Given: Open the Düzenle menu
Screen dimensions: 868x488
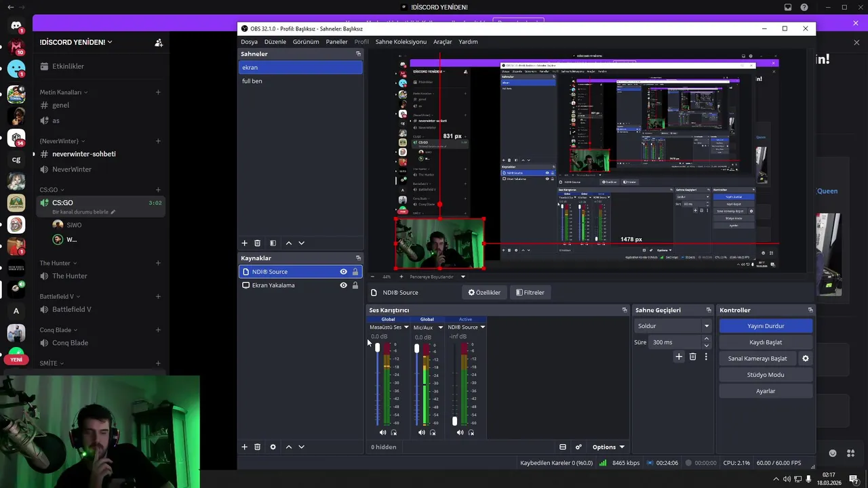Looking at the screenshot, I should (275, 41).
